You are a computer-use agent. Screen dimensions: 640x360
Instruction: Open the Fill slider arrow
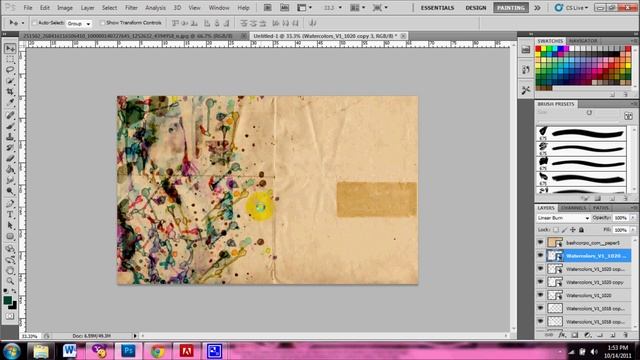[633, 230]
